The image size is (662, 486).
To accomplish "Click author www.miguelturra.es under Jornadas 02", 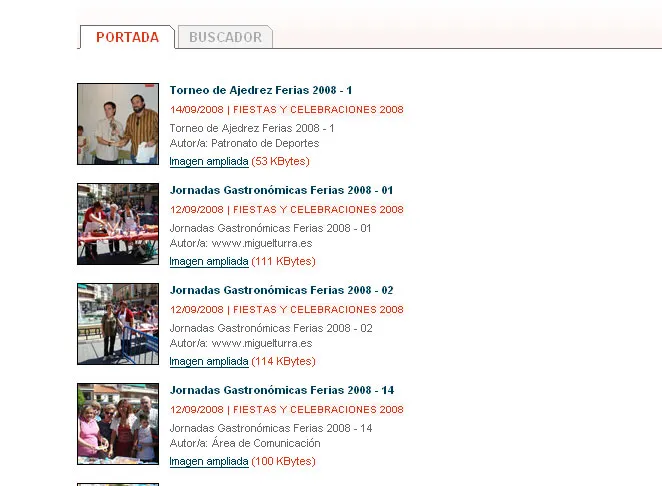I will [262, 343].
